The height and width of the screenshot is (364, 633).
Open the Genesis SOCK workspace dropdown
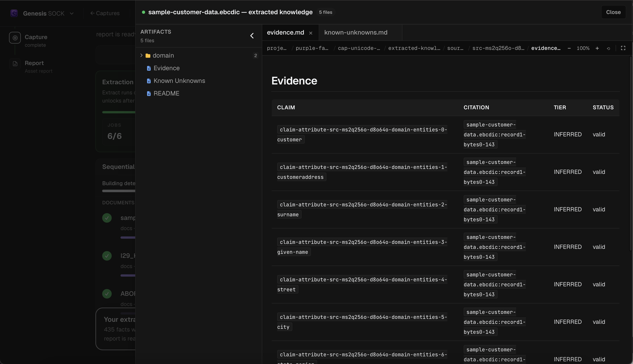click(72, 13)
